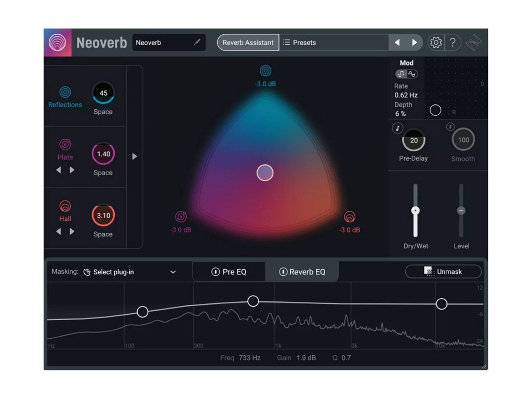Screen dimensions: 532x399
Task: Click the Rate value 0.62 Hz
Action: pyautogui.click(x=406, y=96)
